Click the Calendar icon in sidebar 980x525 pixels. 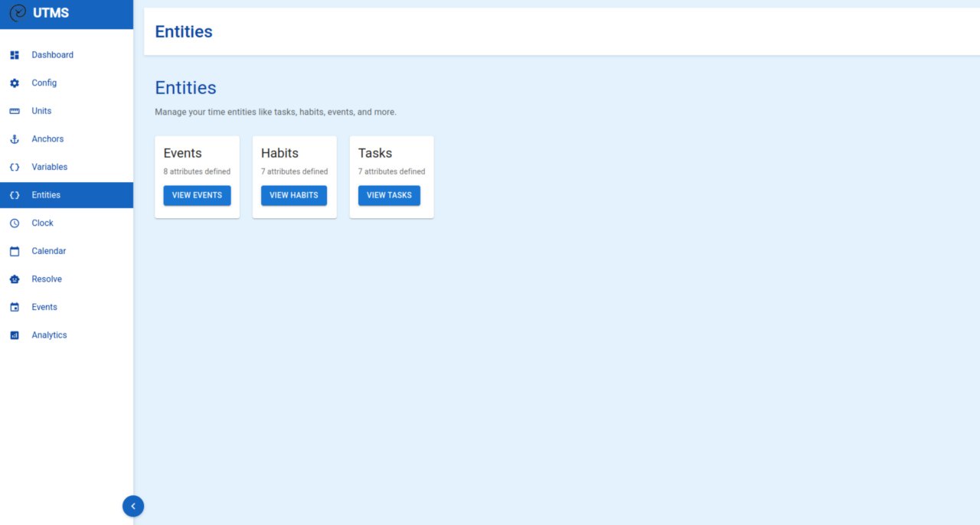tap(14, 251)
